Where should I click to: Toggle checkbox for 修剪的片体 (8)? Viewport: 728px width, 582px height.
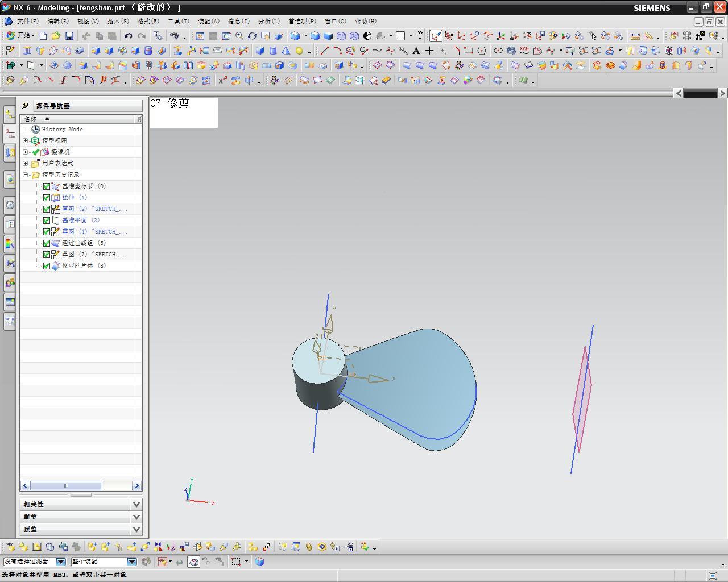point(47,265)
